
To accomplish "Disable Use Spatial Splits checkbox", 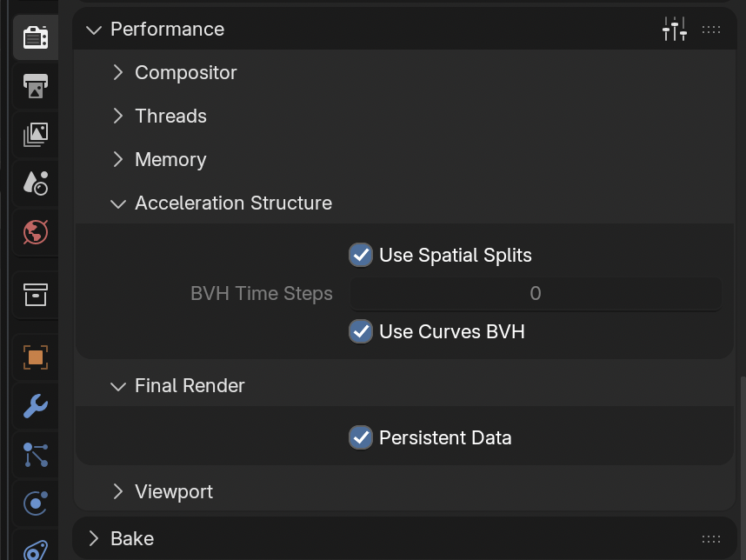I will click(361, 255).
